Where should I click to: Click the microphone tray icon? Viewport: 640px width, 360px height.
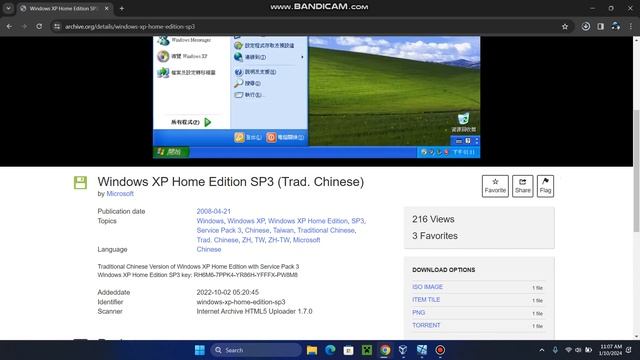coord(555,350)
